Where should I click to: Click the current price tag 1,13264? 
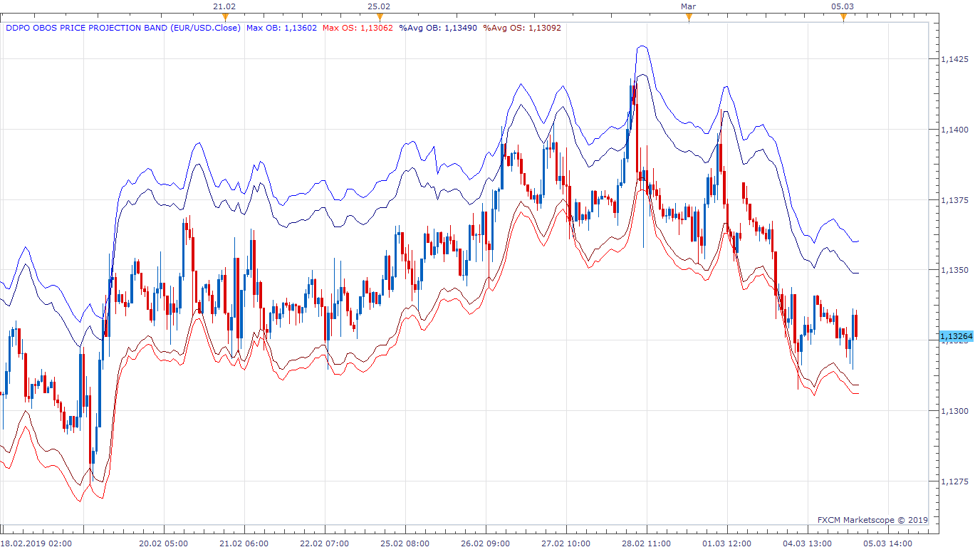(956, 336)
